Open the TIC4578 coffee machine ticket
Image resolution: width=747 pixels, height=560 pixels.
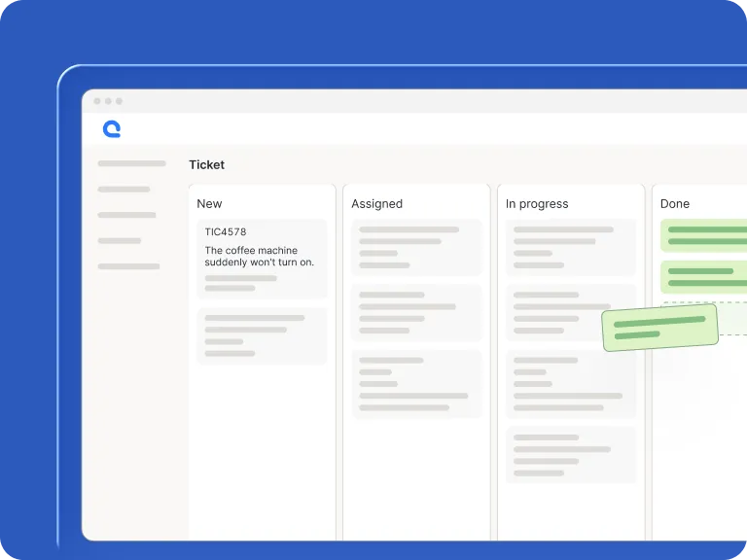pos(262,259)
